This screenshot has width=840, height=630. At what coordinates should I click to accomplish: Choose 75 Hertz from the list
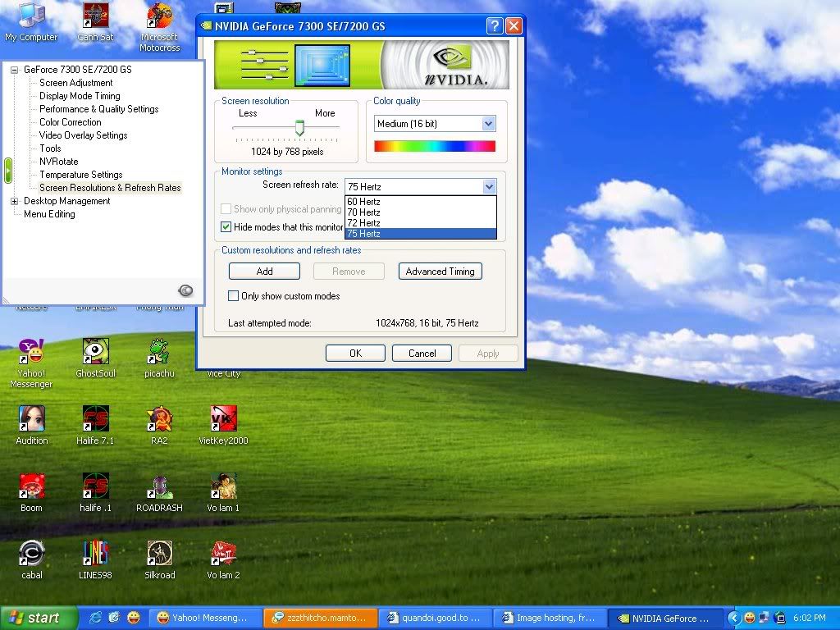pos(421,234)
